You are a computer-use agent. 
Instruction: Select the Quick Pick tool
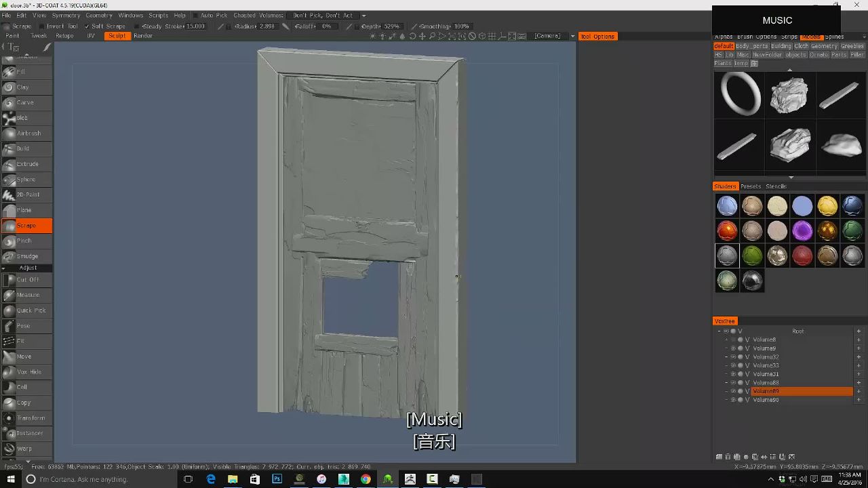[26, 310]
